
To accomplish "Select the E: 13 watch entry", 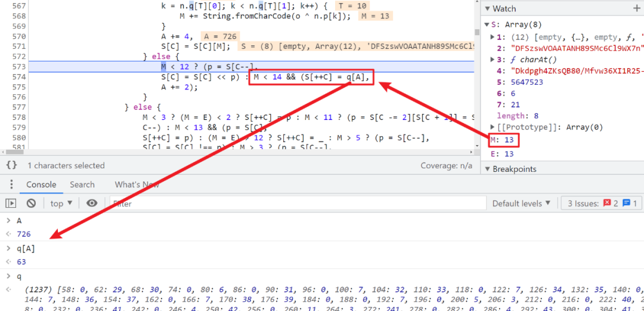I will 502,154.
